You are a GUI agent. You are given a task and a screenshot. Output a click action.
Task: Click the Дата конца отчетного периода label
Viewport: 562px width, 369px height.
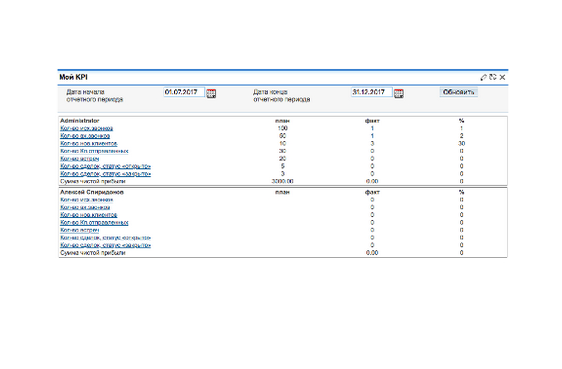(x=282, y=96)
